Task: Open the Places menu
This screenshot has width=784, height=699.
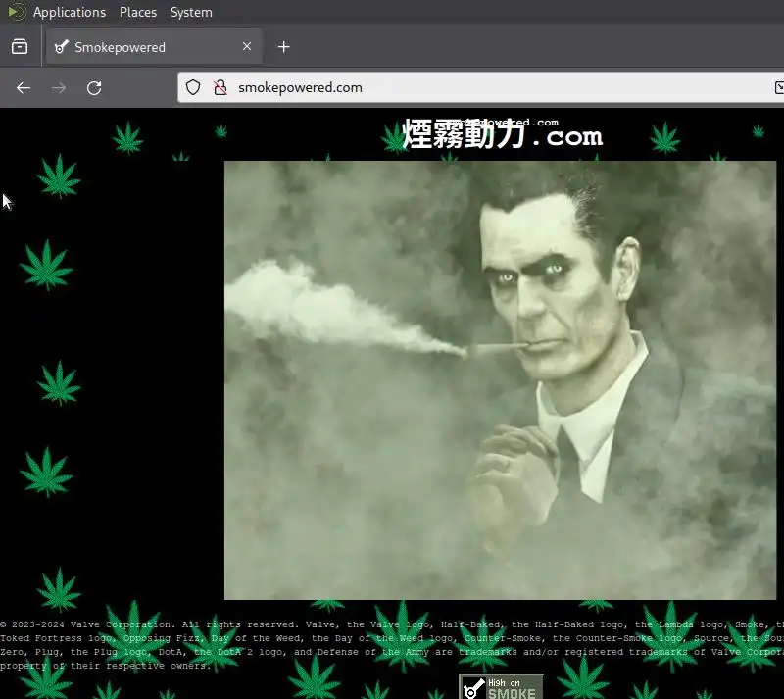Action: 138,12
